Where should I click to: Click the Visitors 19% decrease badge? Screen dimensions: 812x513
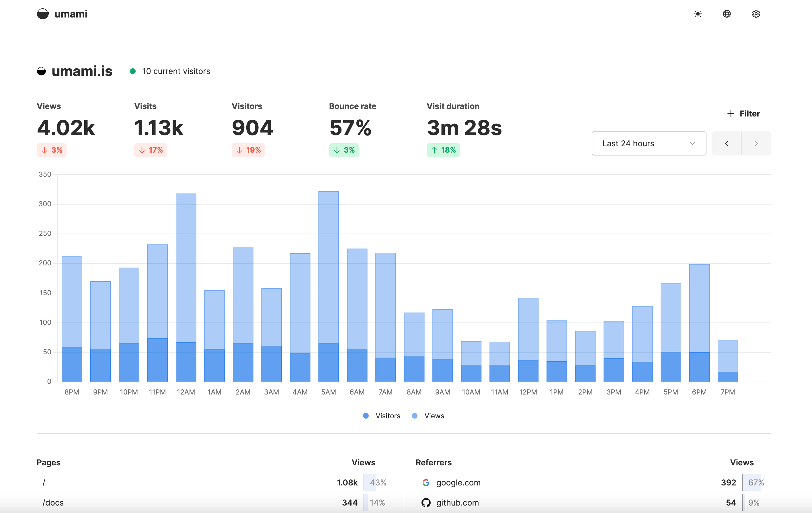(x=248, y=150)
